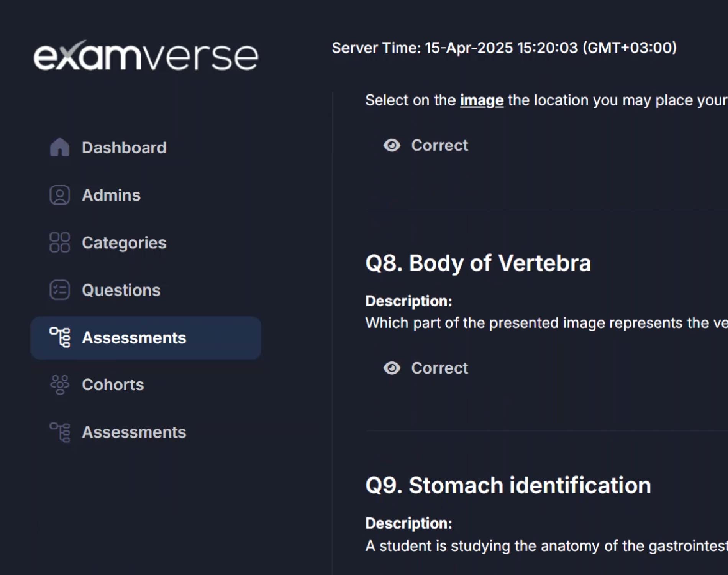Image resolution: width=728 pixels, height=575 pixels.
Task: Click the Questions checklist icon
Action: pos(60,290)
